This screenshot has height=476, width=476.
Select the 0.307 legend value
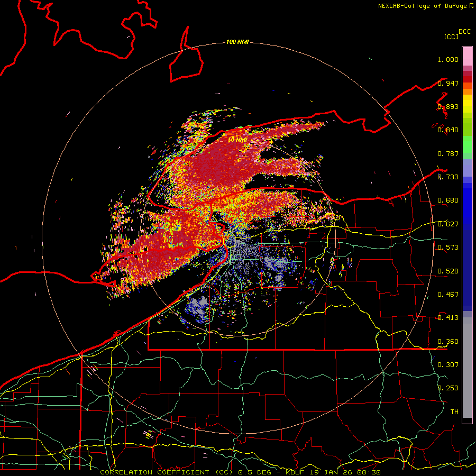(448, 365)
